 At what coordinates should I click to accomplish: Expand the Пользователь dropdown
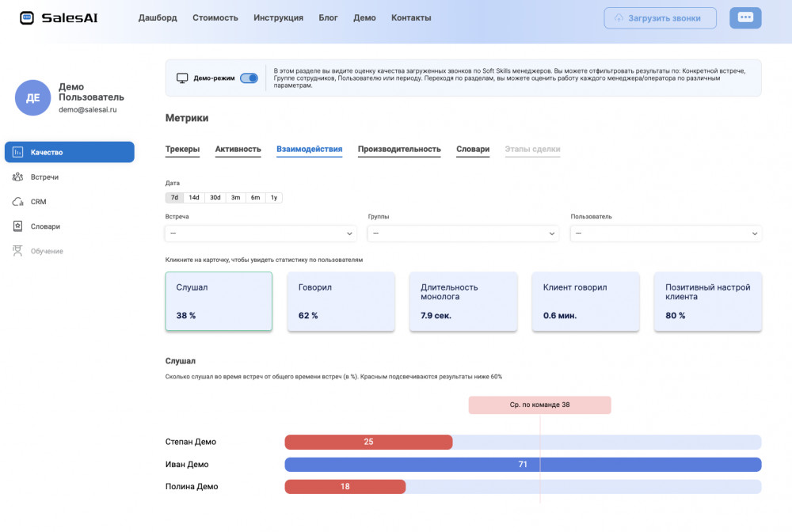point(666,234)
